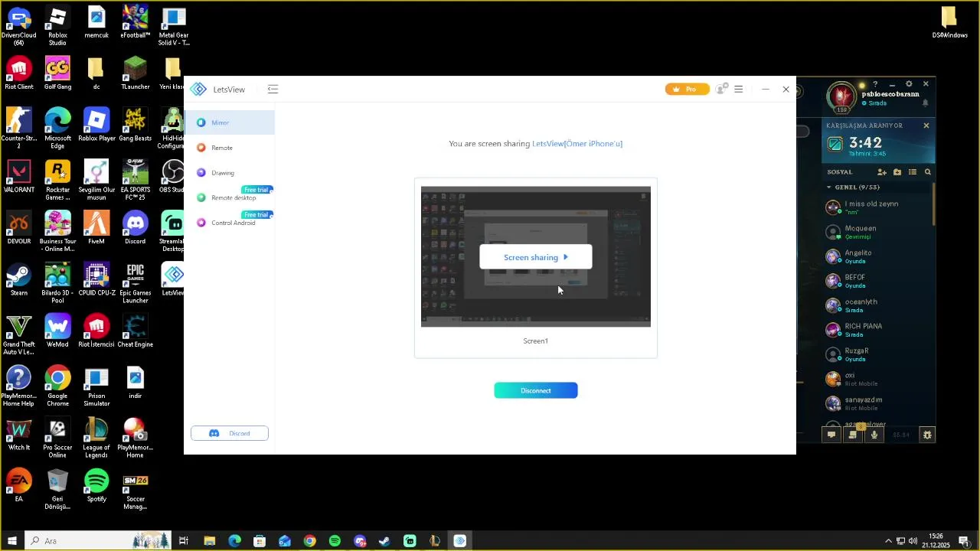Image resolution: width=980 pixels, height=551 pixels.
Task: Select friend Mcqueen in the list
Action: (877, 232)
